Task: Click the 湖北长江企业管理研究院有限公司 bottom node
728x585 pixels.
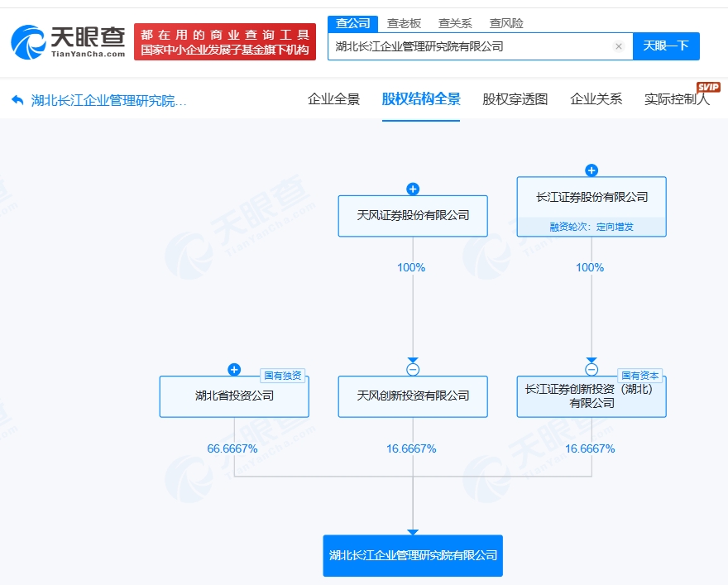Action: pos(413,555)
